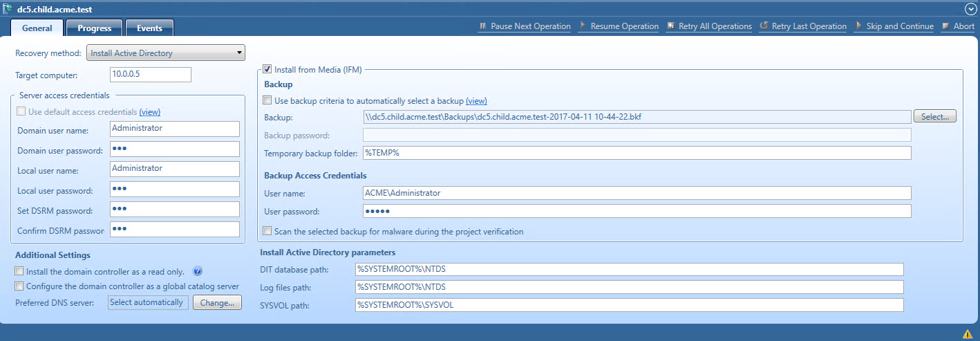
Task: Toggle Use default access credentials checkbox
Action: click(x=21, y=111)
